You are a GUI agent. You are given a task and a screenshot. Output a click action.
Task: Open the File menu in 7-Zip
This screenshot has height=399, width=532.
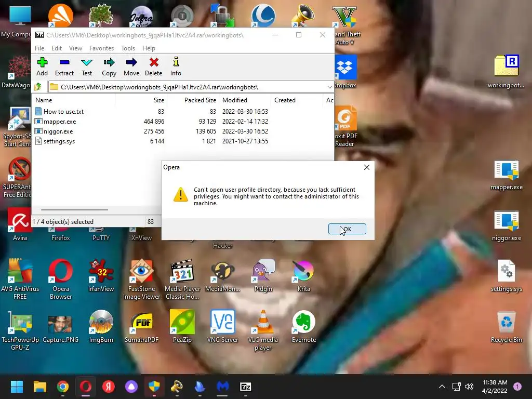(x=39, y=48)
